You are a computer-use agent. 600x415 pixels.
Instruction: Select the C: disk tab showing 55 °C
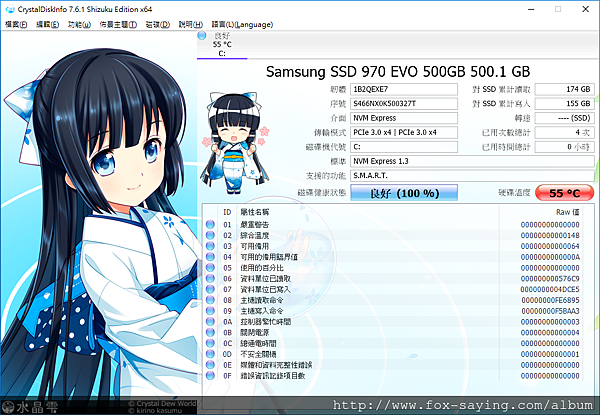coord(222,45)
